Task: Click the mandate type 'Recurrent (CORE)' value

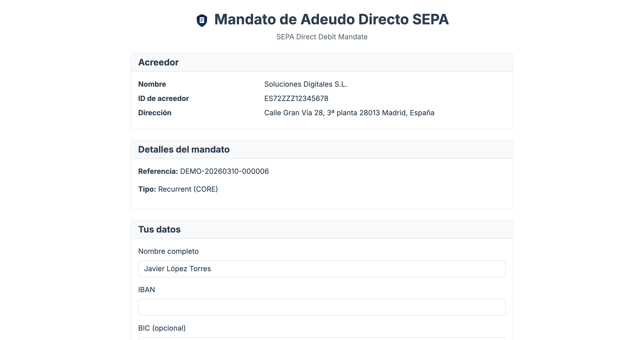Action: click(188, 189)
